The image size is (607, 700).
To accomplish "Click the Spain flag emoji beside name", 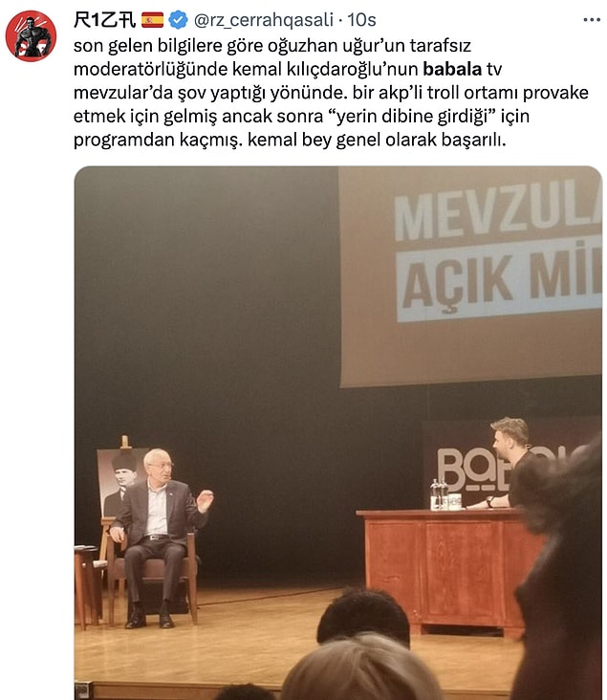I will click(x=152, y=20).
